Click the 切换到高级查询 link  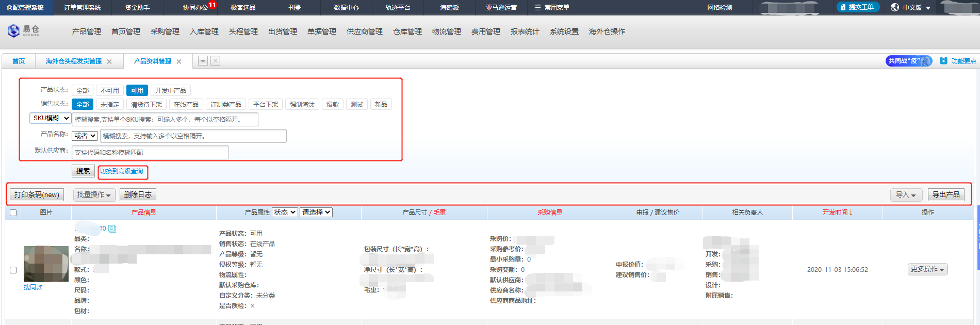click(x=122, y=171)
